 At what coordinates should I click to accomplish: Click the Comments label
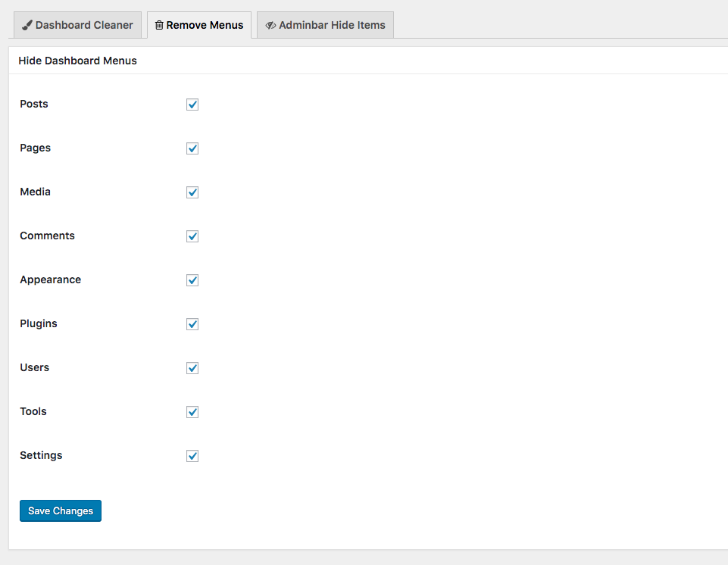coord(48,236)
